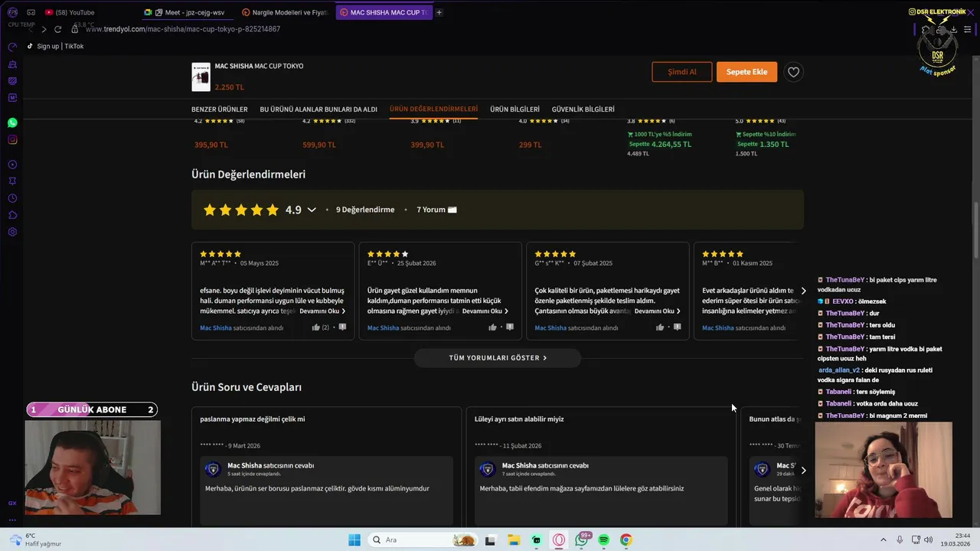
Task: Click the 395,90 TL product price
Action: (x=211, y=145)
